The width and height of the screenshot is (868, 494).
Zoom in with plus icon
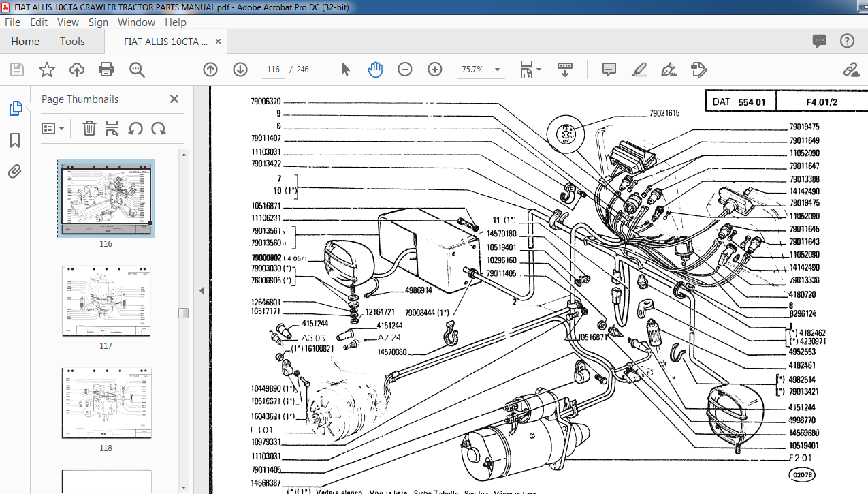(x=435, y=70)
